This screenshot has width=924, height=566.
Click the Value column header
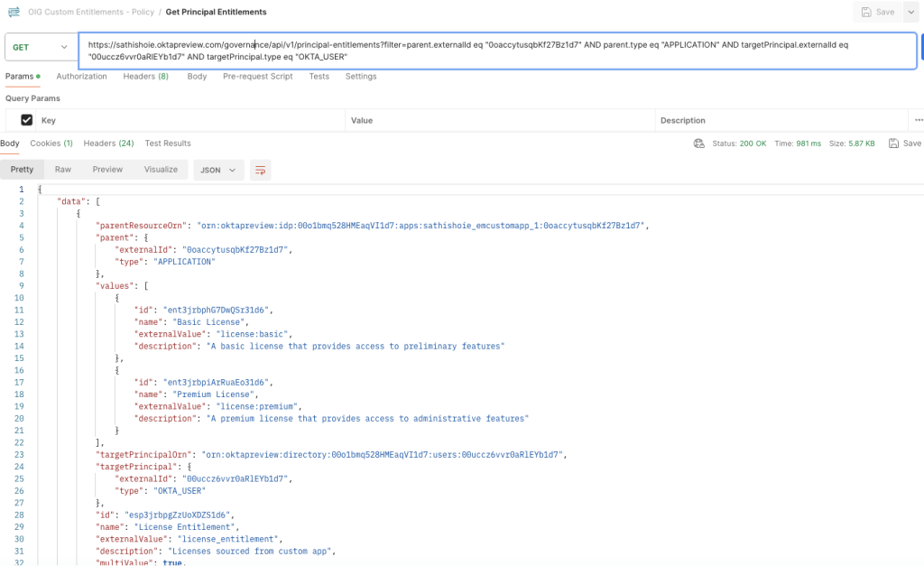click(x=362, y=120)
